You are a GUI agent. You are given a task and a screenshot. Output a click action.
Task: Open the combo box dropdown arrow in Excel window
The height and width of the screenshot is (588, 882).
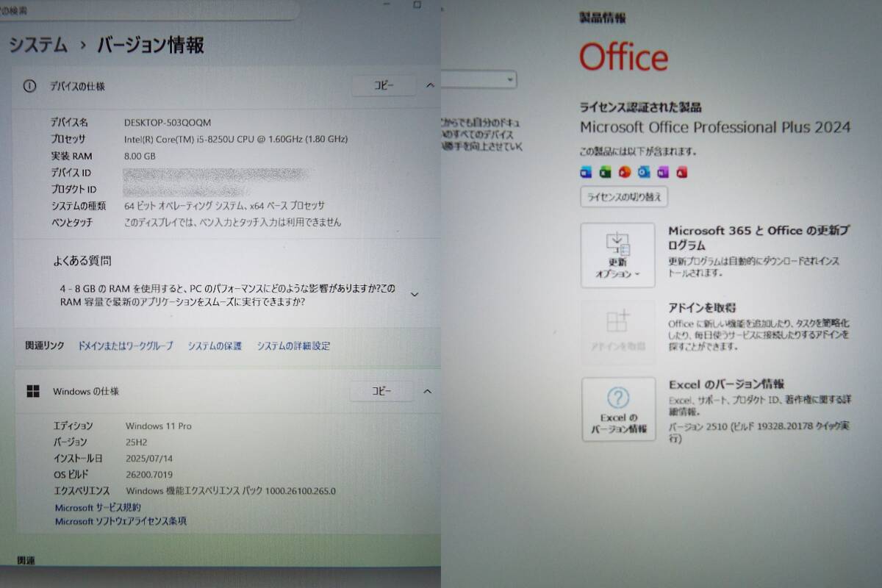(510, 79)
